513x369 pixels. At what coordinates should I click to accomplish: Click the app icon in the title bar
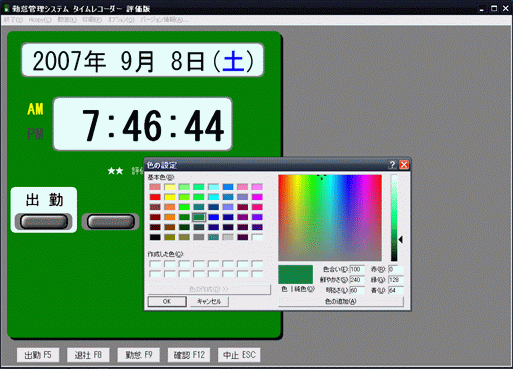tap(6, 8)
